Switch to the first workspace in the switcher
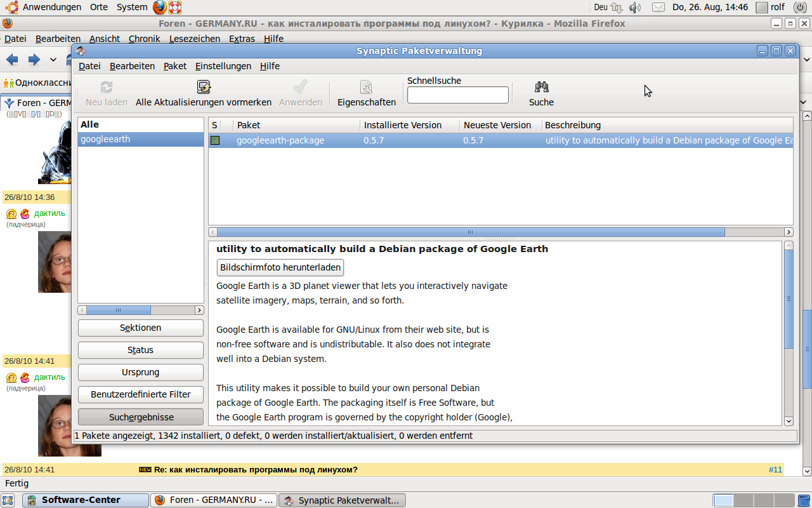 click(723, 500)
